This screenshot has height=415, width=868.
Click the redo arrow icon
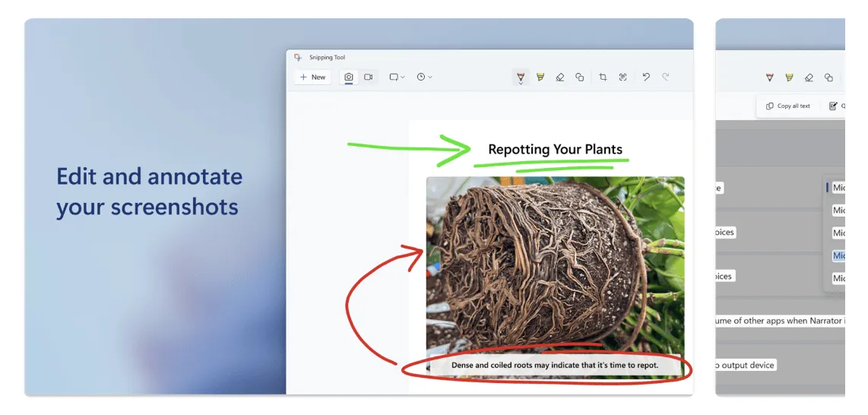coord(665,77)
